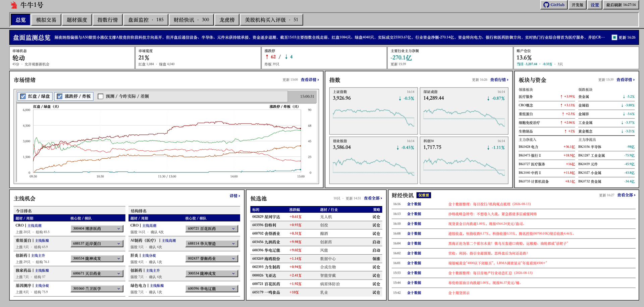Viewport: 644px width, 307px height.
Task: Enable the 预测 / 今昨实际 / 差额 checkbox
Action: pyautogui.click(x=100, y=96)
